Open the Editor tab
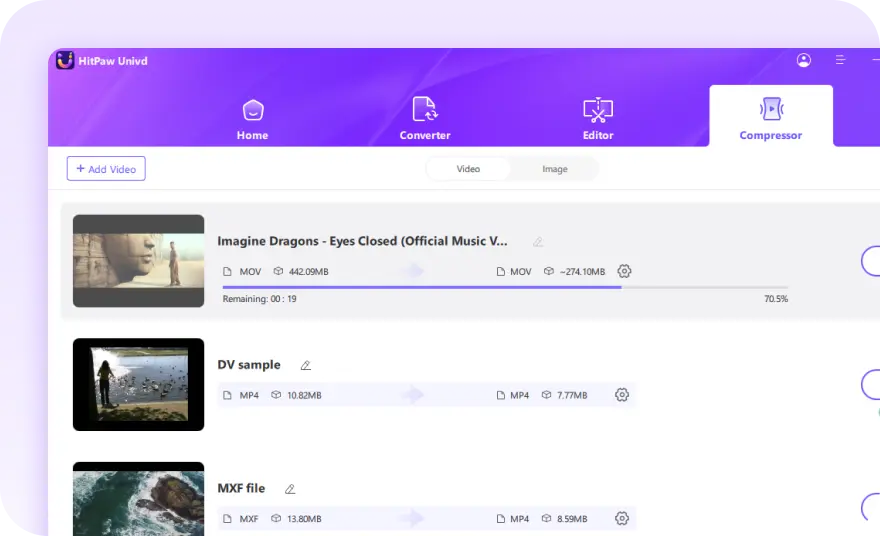Image resolution: width=880 pixels, height=536 pixels. [598, 118]
